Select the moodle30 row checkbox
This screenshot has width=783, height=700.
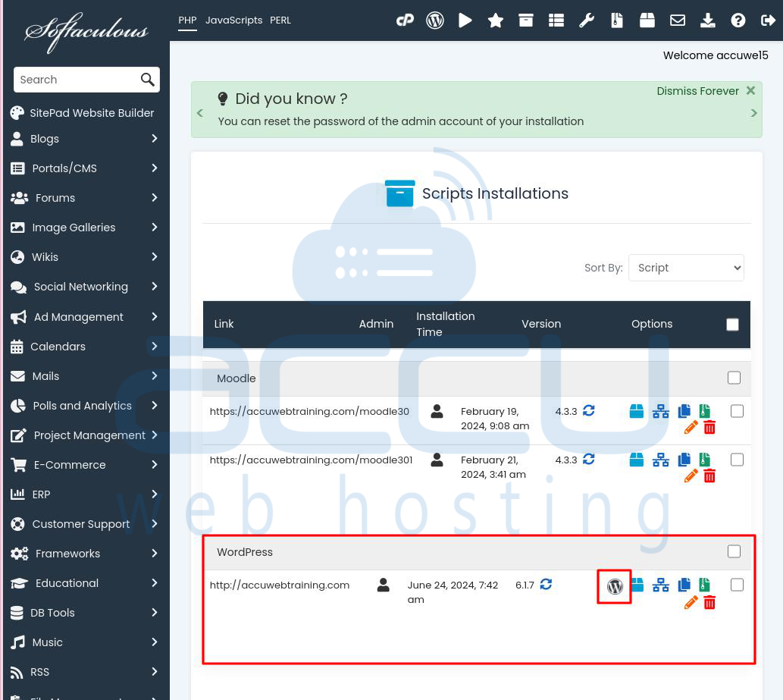tap(737, 411)
